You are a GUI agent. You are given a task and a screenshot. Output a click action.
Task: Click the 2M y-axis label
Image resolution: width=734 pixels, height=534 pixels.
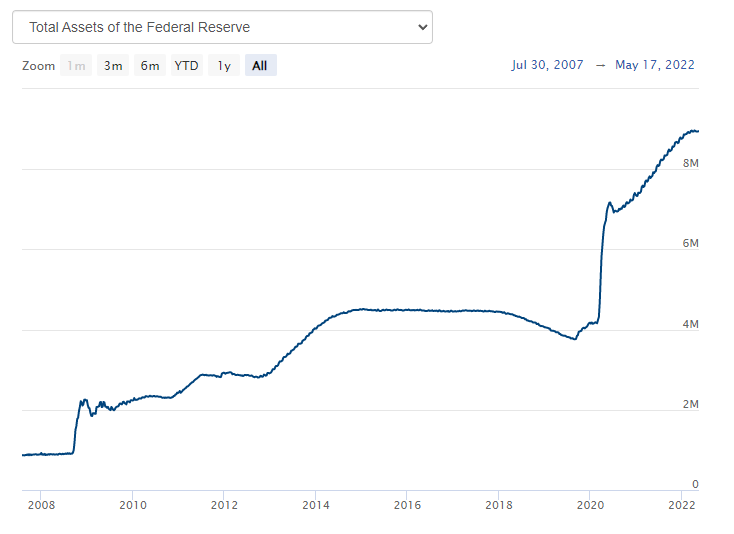(x=688, y=404)
